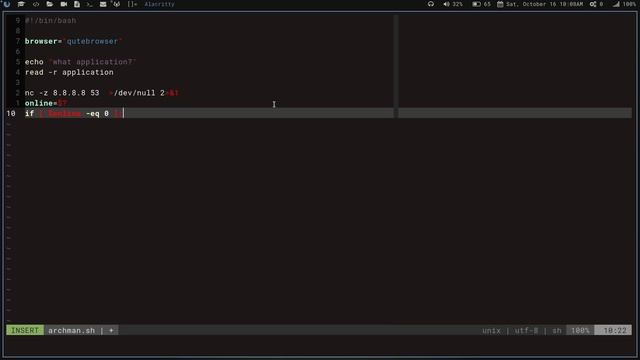Screen dimensions: 640x360
Task: Click the gears updates icon
Action: point(593,4)
